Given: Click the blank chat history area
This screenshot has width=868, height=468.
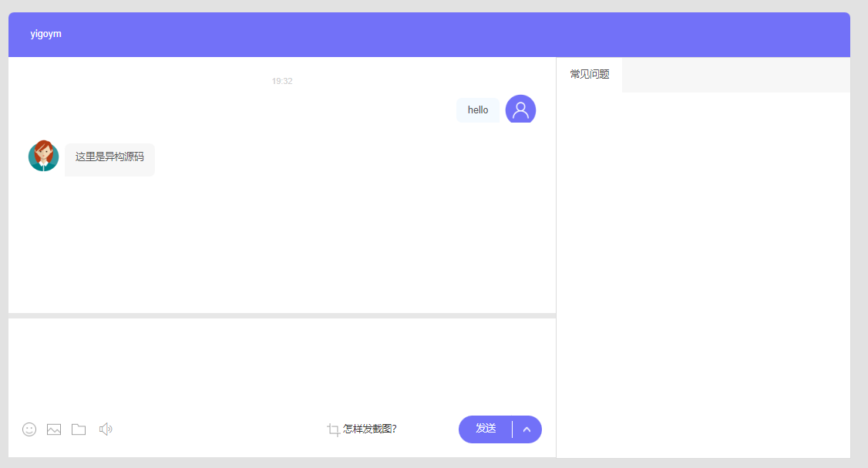Looking at the screenshot, I should pyautogui.click(x=281, y=239).
